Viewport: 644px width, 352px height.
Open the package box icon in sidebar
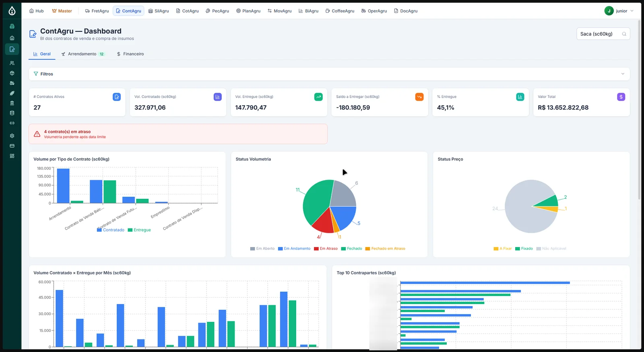pyautogui.click(x=12, y=73)
